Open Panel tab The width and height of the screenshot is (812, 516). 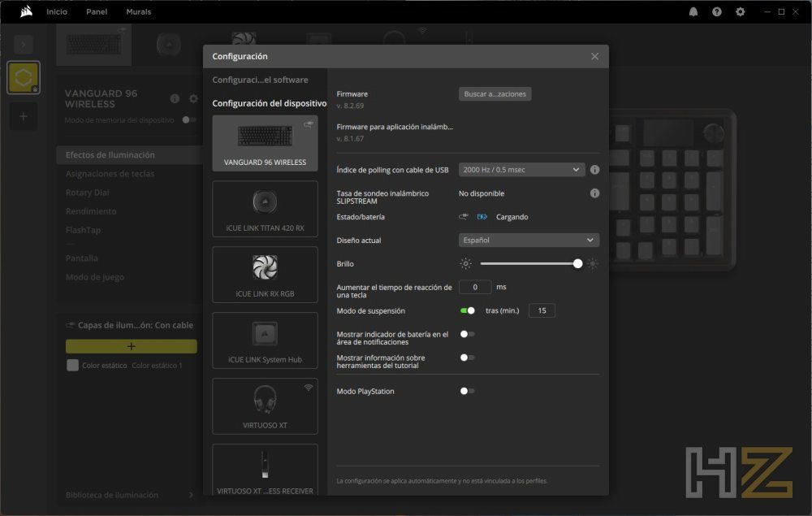pyautogui.click(x=97, y=11)
